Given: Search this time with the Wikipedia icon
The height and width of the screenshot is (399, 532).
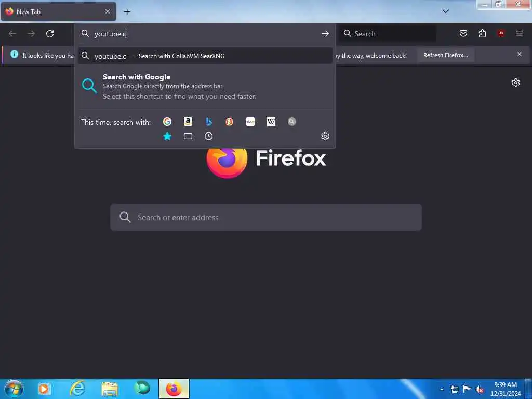Looking at the screenshot, I should pos(271,122).
